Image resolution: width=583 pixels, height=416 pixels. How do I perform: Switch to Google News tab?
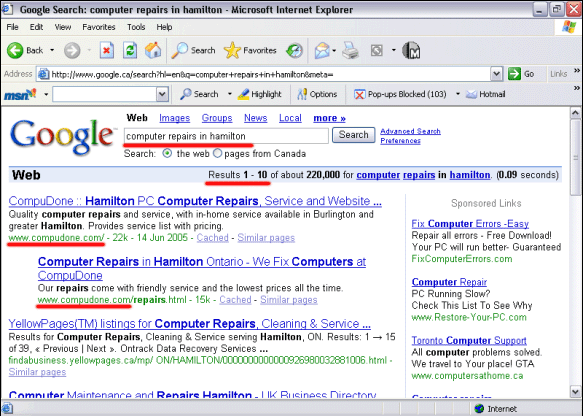click(255, 118)
